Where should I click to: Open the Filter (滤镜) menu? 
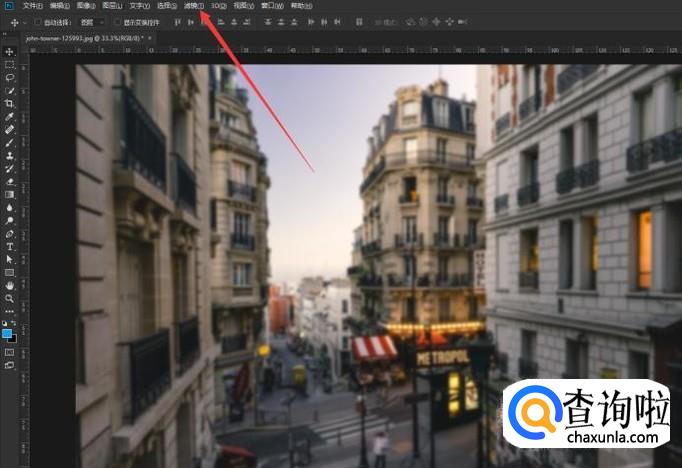pos(194,6)
